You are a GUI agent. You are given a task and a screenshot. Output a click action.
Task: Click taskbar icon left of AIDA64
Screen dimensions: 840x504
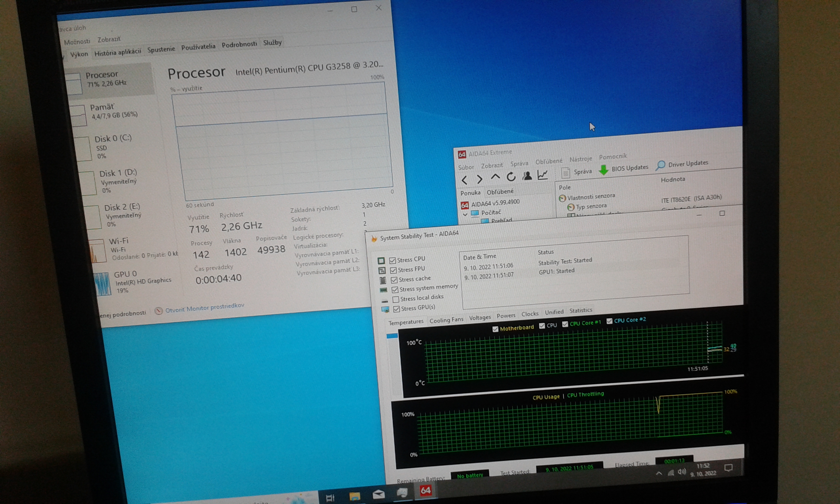(402, 493)
